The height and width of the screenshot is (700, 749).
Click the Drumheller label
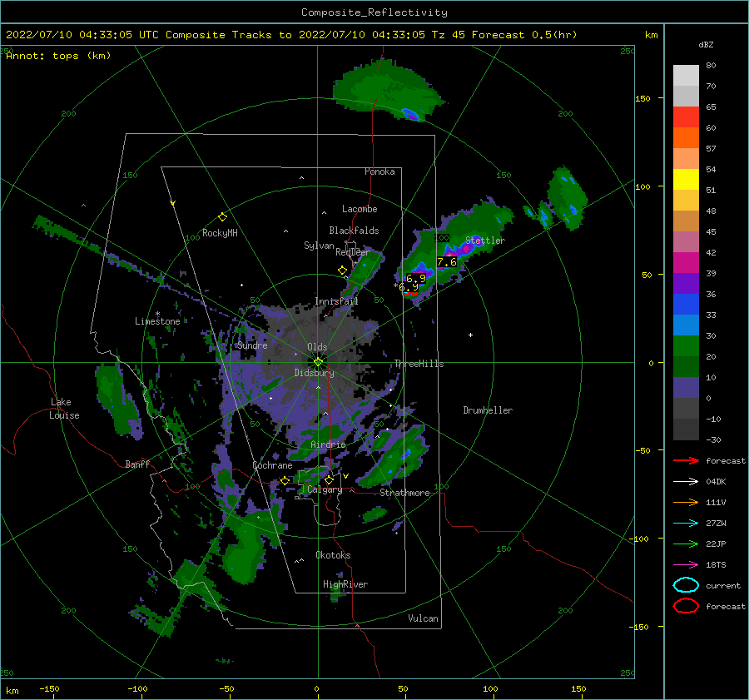488,410
